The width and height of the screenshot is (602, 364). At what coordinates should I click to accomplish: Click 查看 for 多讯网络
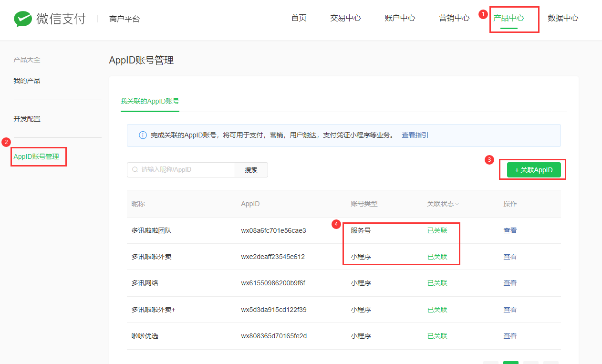point(510,283)
